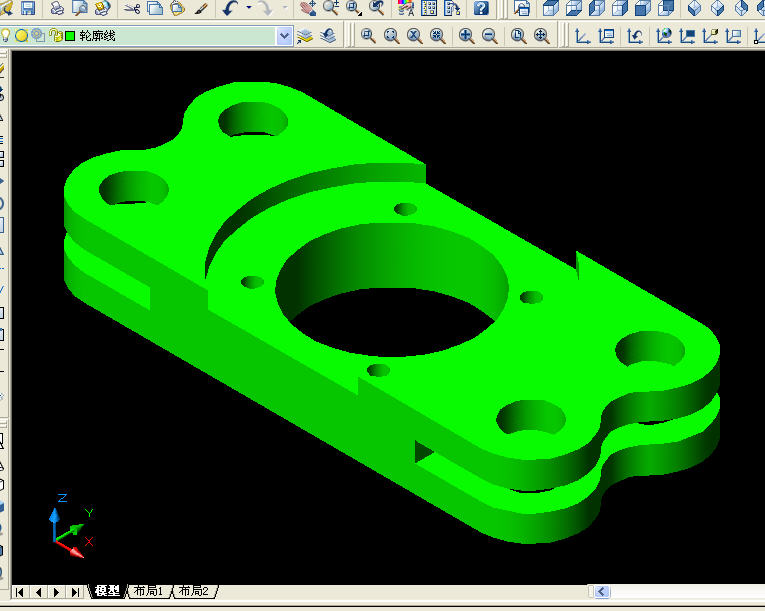The height and width of the screenshot is (611, 765).
Task: Toggle layer freeze sun icon
Action: pyautogui.click(x=21, y=35)
